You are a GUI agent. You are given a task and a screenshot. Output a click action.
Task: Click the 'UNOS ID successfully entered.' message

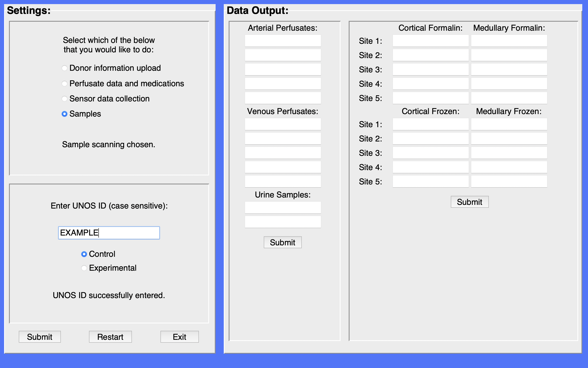coord(109,295)
